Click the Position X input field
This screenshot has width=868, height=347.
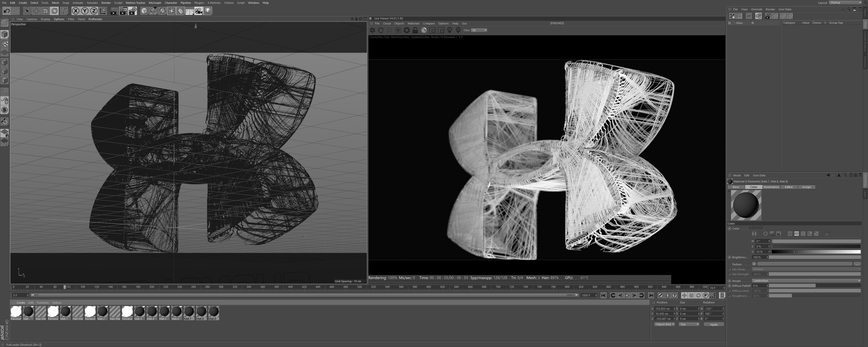[665, 309]
